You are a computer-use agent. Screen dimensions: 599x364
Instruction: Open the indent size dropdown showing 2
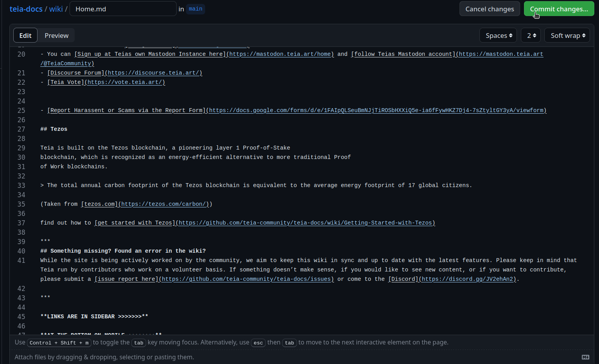(531, 36)
